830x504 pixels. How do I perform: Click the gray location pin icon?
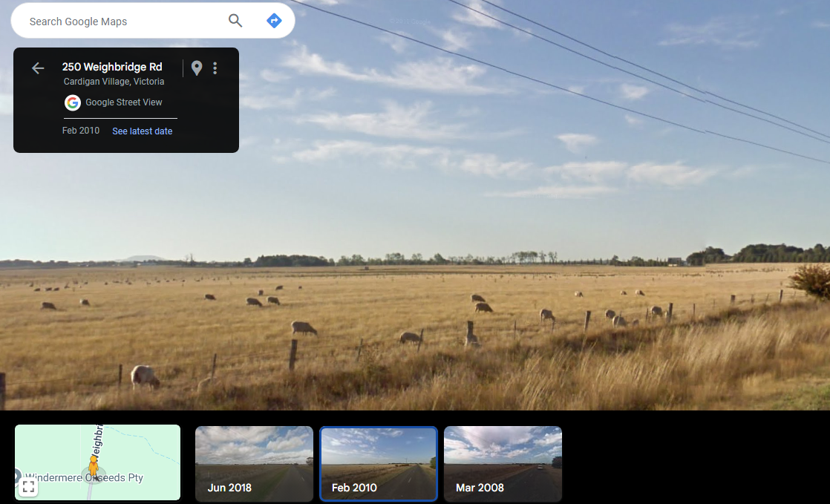coord(197,68)
